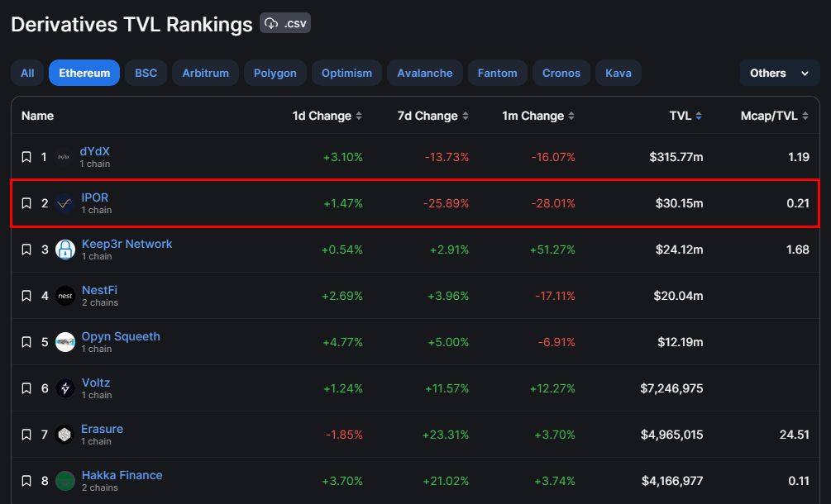Open the IPOR protocol page
The width and height of the screenshot is (831, 504).
tap(95, 197)
